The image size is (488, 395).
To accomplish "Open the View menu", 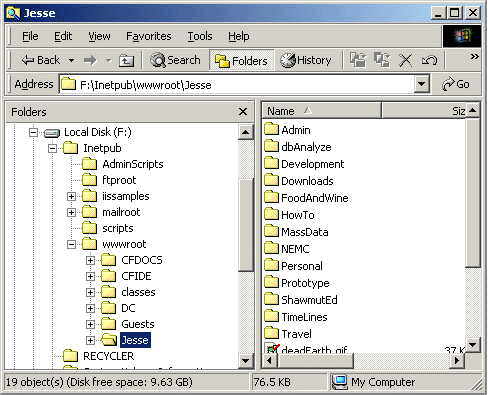I will (x=99, y=36).
